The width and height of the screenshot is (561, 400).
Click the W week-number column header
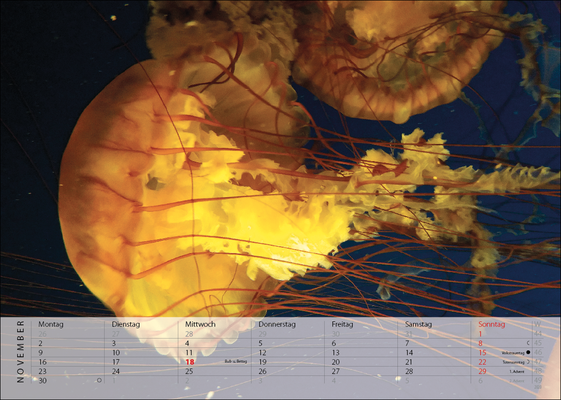(x=537, y=324)
